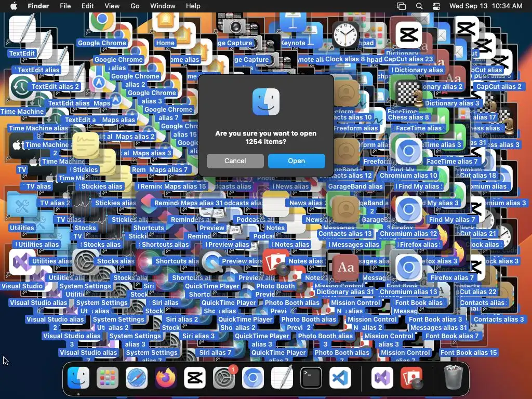Select the Utilities folder on the desktop
This screenshot has width=532, height=399.
pos(22,205)
